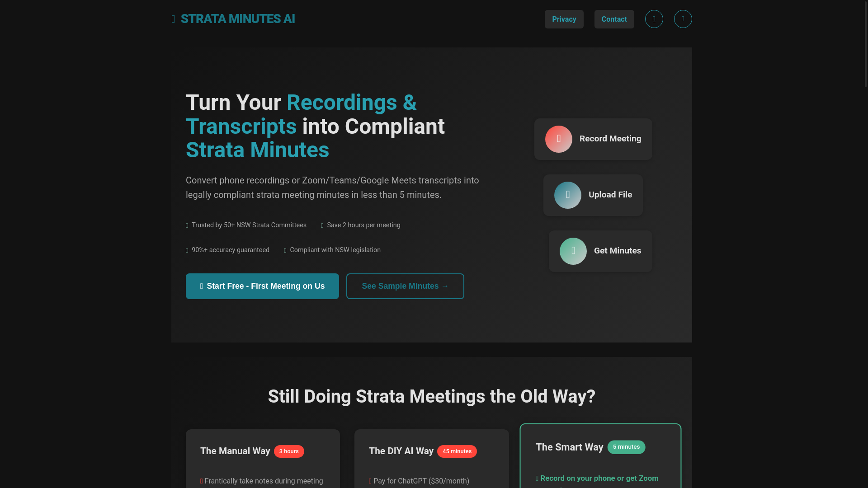
Task: Start Free - First Meeting on Us
Action: 262,286
